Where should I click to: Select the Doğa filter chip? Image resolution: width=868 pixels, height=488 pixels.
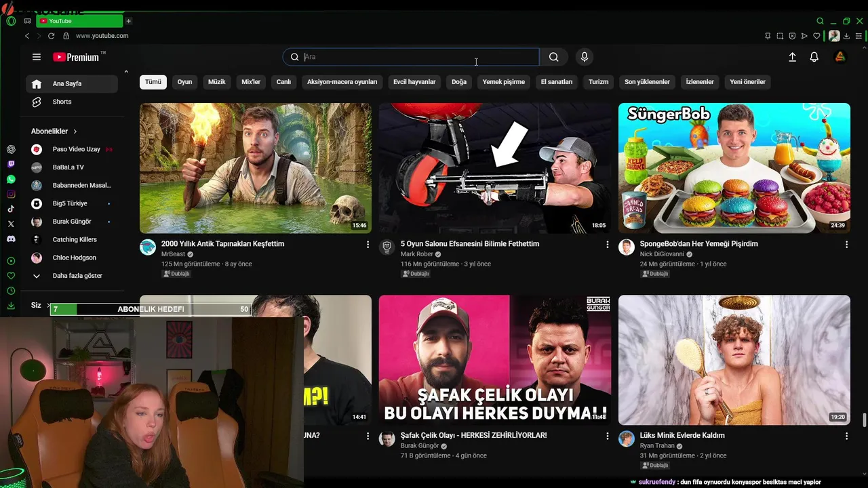[x=459, y=82]
